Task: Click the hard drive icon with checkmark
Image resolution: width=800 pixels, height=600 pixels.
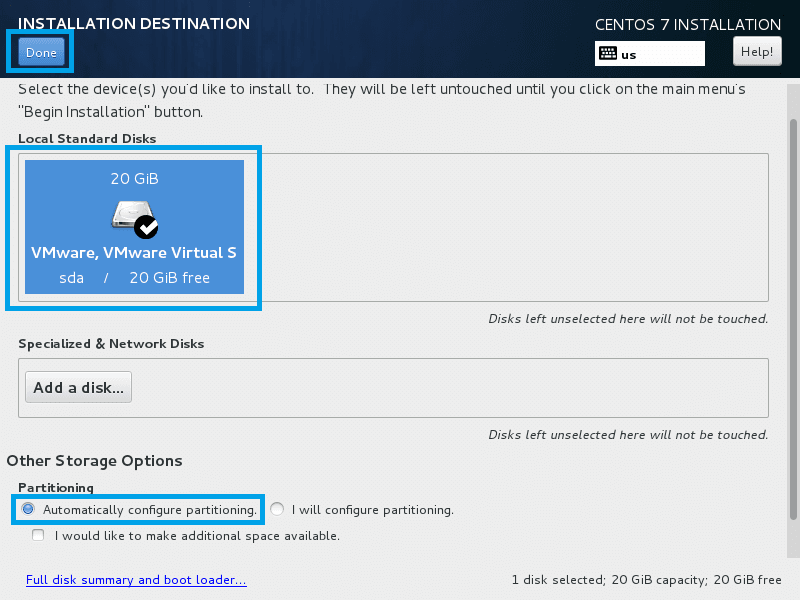Action: 135,219
